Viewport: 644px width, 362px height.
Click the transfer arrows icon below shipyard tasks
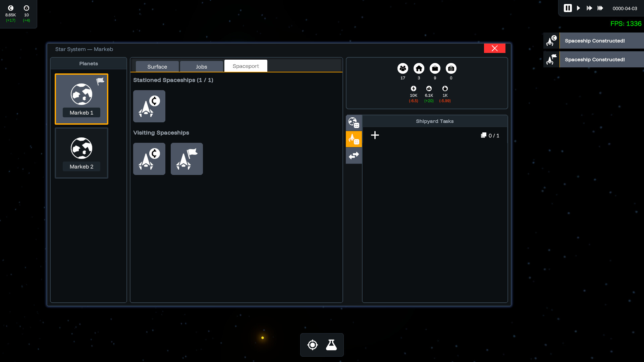pos(354,155)
